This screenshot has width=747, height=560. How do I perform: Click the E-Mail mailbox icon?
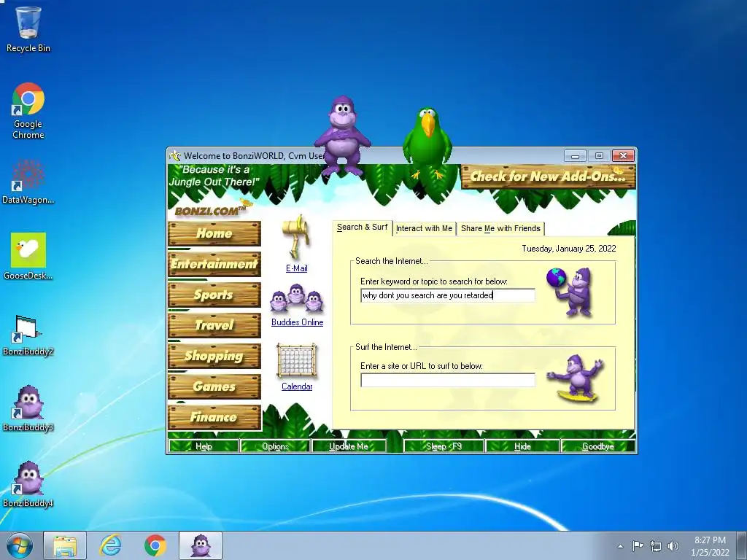297,236
